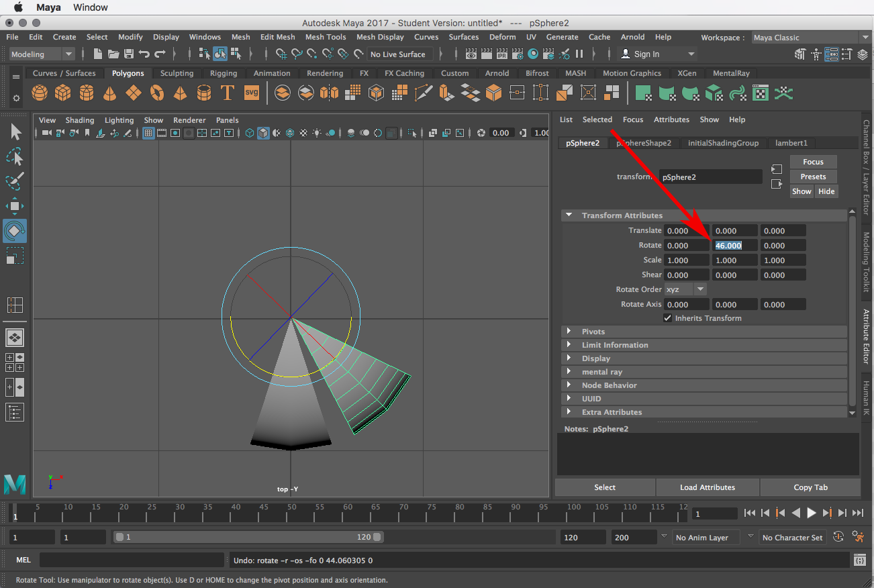Open the Mesh menu in the menu bar

[x=240, y=37]
